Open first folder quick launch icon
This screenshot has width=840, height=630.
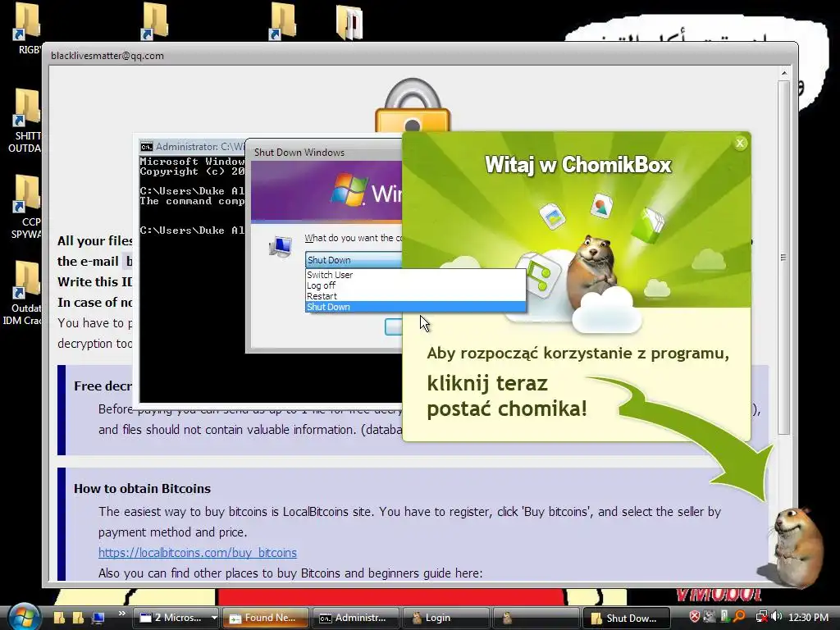tap(59, 618)
